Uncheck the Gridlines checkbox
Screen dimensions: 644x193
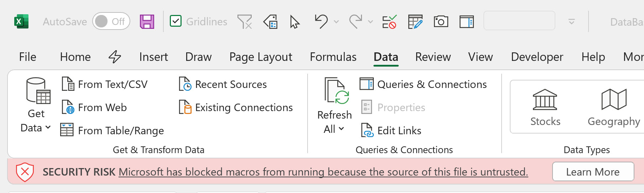point(176,21)
